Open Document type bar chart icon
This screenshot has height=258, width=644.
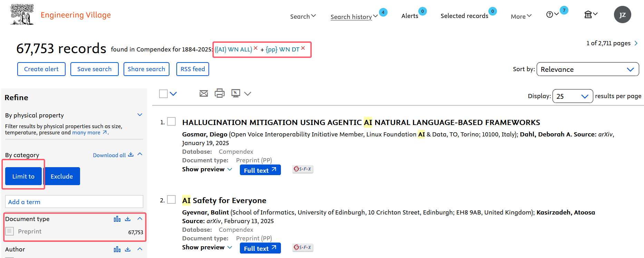pyautogui.click(x=117, y=219)
